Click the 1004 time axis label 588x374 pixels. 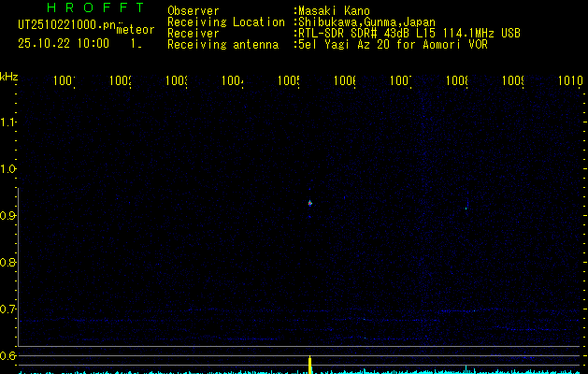(233, 81)
